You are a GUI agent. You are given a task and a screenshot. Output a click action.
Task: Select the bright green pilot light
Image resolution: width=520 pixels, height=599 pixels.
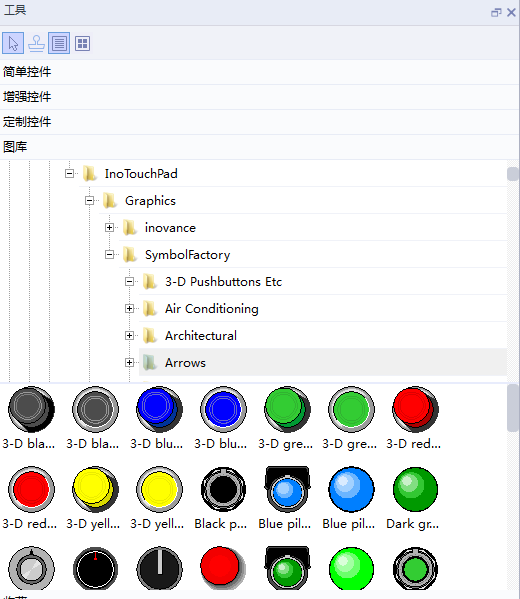(x=351, y=568)
